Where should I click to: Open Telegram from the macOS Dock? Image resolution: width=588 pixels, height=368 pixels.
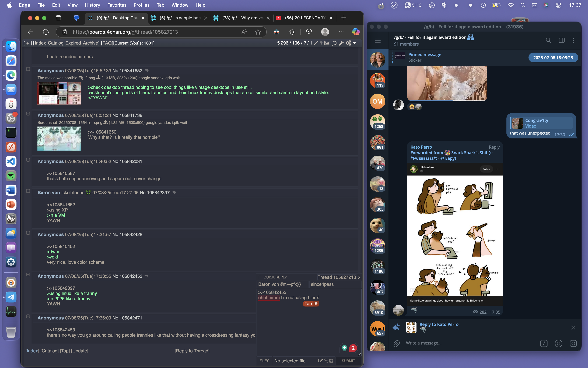[x=11, y=297]
